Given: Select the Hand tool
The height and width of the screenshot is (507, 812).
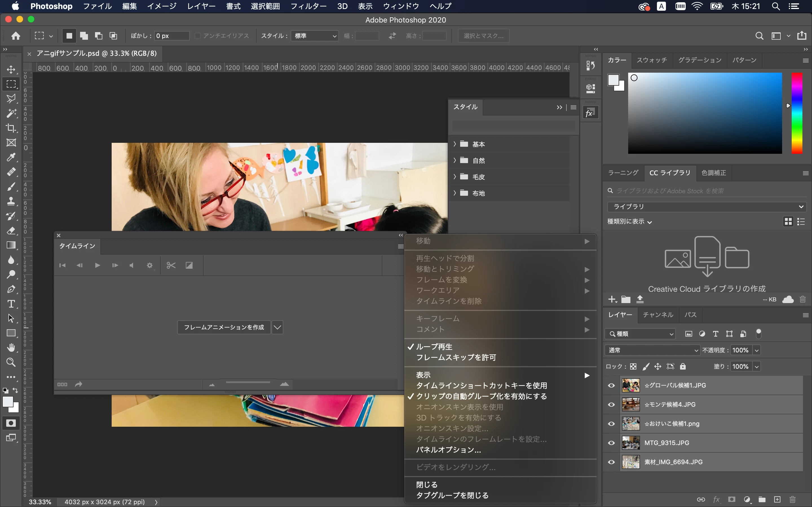Looking at the screenshot, I should [11, 347].
